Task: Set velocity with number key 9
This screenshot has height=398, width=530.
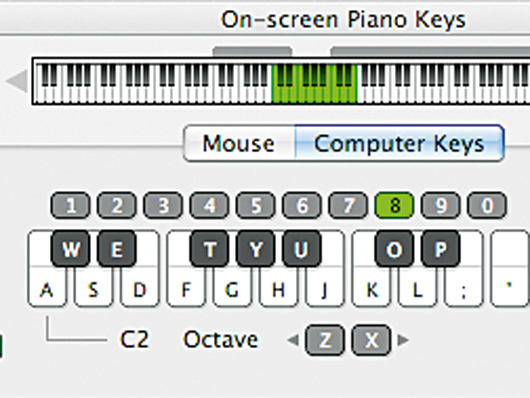Action: point(441,205)
